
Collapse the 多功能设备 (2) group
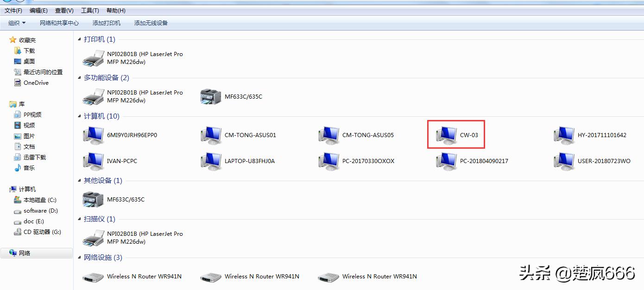click(x=80, y=78)
